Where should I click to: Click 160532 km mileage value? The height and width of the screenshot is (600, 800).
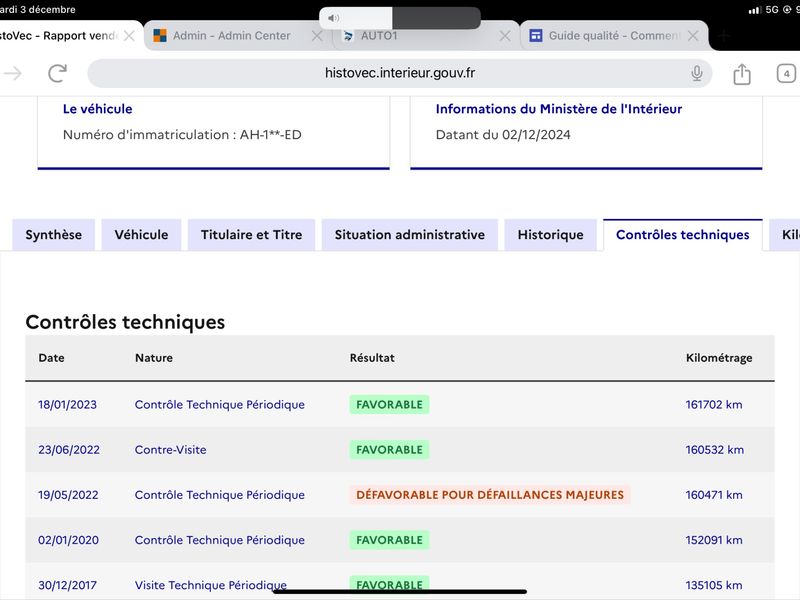pos(714,449)
